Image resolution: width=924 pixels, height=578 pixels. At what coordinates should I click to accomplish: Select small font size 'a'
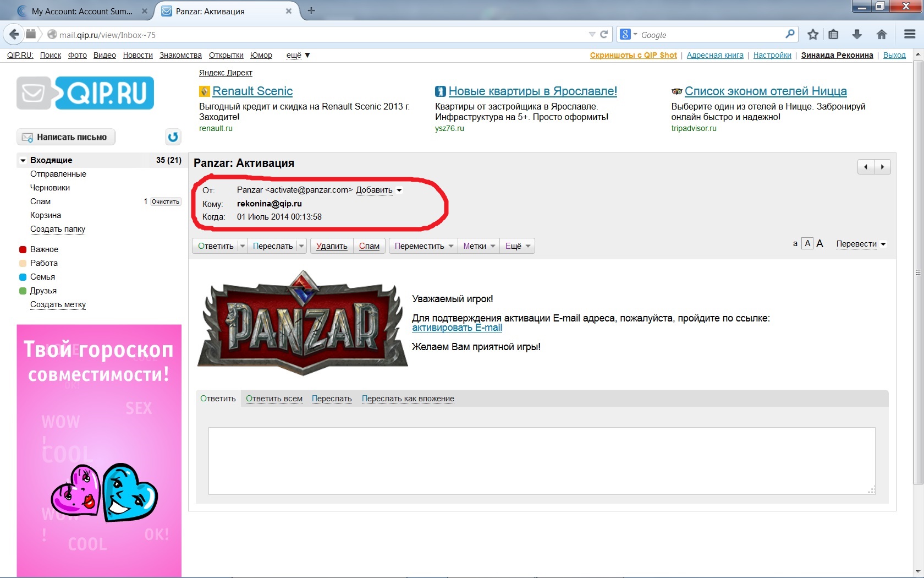point(795,244)
